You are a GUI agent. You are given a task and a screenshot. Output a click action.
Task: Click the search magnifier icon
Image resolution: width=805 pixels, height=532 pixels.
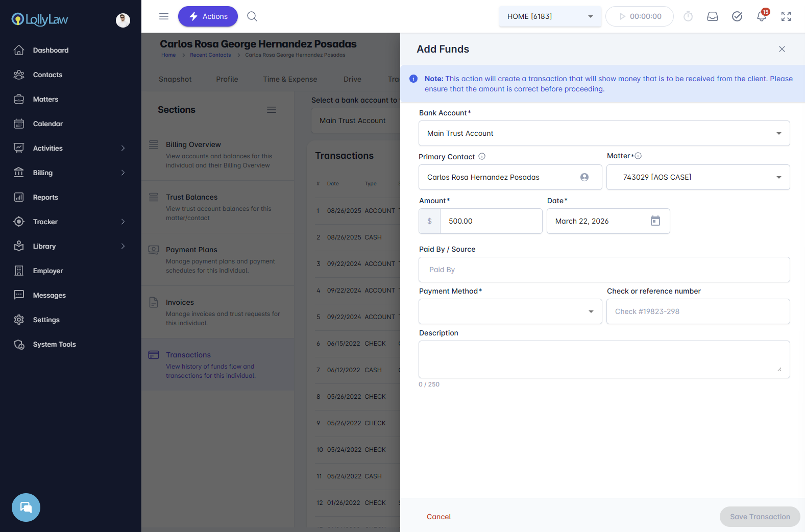[252, 16]
